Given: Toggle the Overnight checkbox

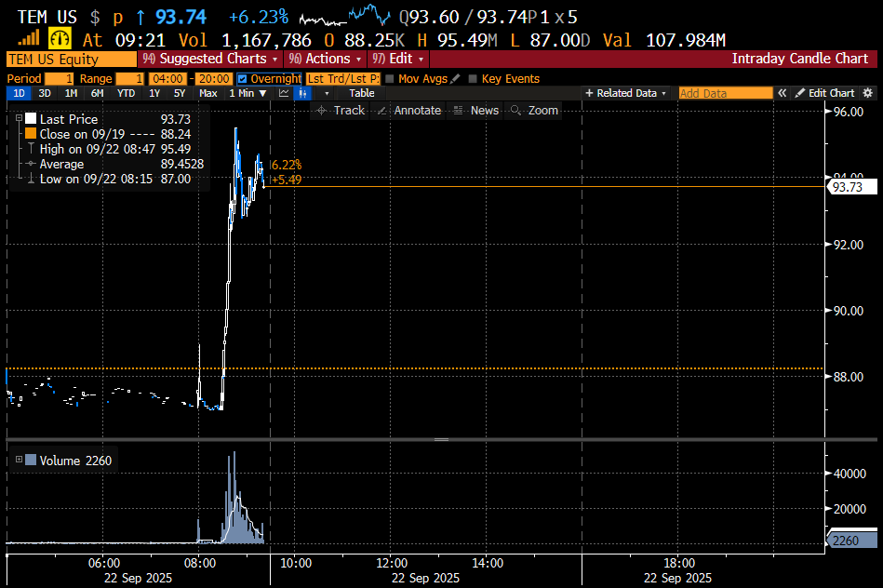Looking at the screenshot, I should click(x=242, y=79).
